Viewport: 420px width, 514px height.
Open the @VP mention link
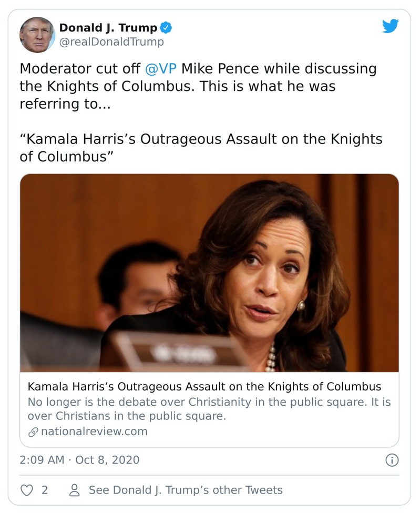[161, 69]
